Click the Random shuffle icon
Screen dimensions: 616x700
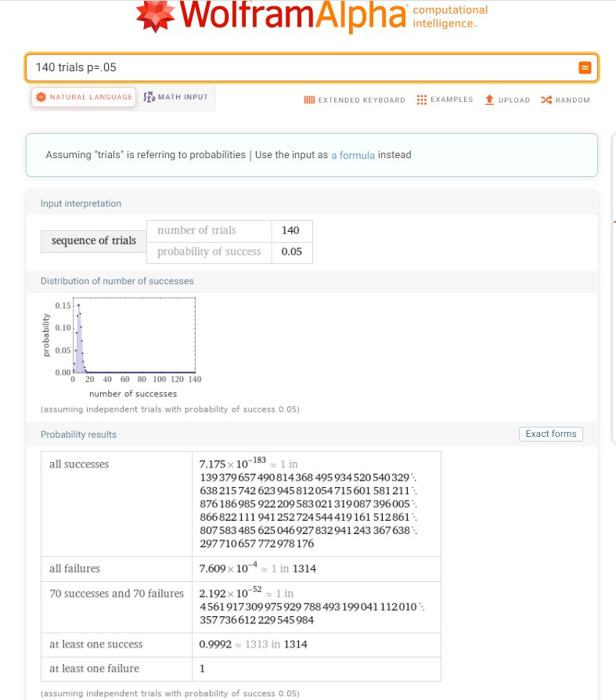[x=546, y=100]
